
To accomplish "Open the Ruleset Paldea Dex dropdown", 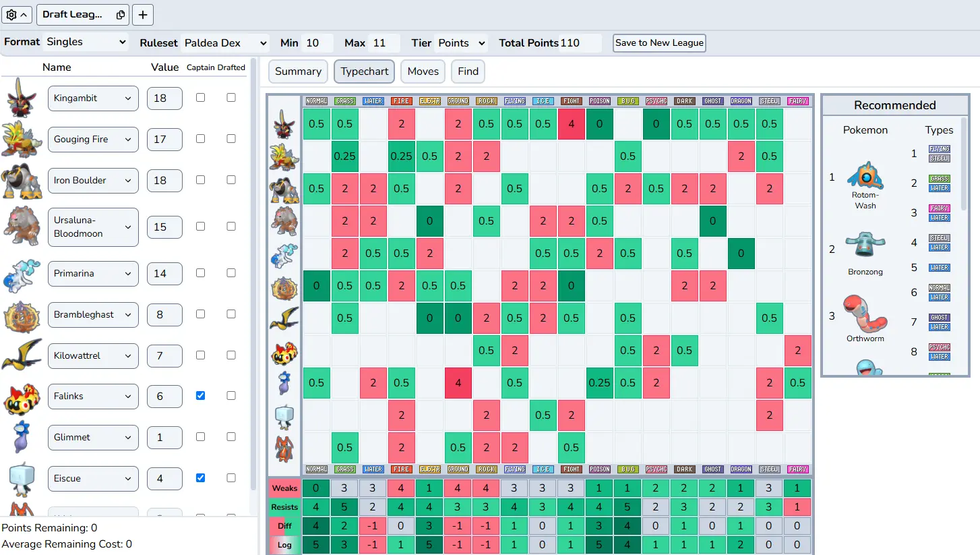I will [224, 43].
